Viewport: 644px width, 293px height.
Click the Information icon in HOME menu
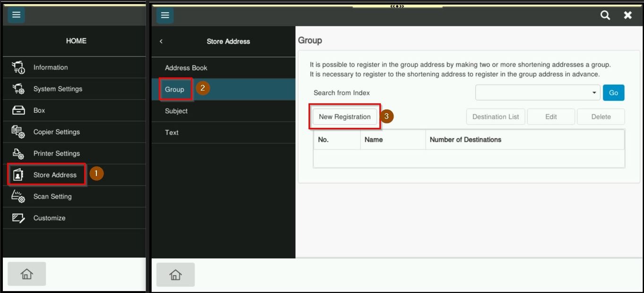point(18,67)
